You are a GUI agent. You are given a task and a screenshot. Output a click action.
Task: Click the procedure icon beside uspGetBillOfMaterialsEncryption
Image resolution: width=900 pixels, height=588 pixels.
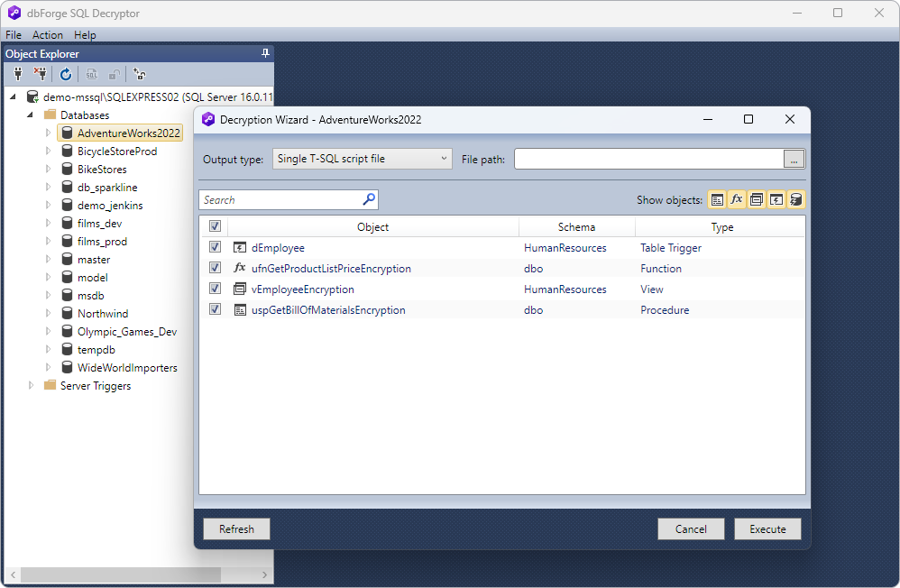[x=239, y=309]
